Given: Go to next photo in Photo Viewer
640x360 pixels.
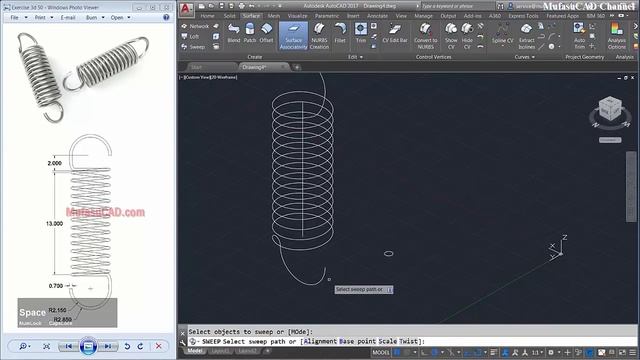Looking at the screenshot, I should (108, 346).
